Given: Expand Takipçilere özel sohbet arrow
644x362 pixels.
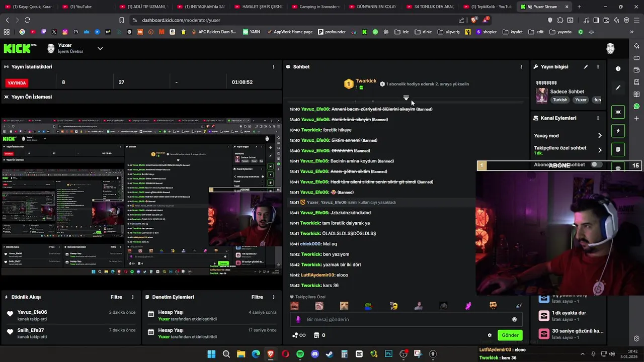Looking at the screenshot, I should 600,150.
